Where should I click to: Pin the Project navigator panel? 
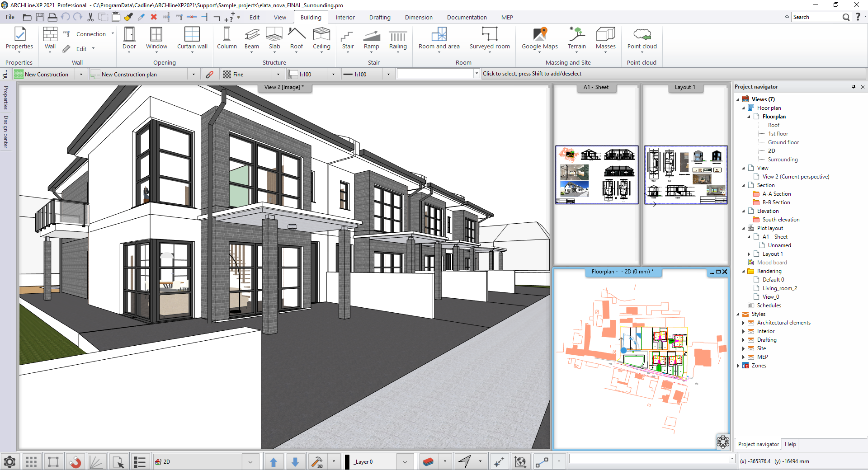tap(854, 87)
